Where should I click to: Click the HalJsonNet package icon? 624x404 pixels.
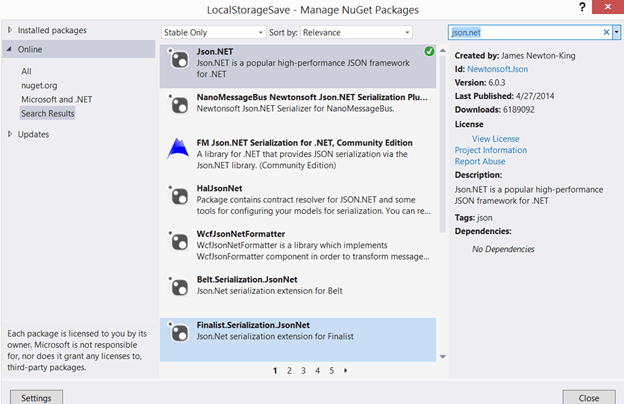coord(180,195)
